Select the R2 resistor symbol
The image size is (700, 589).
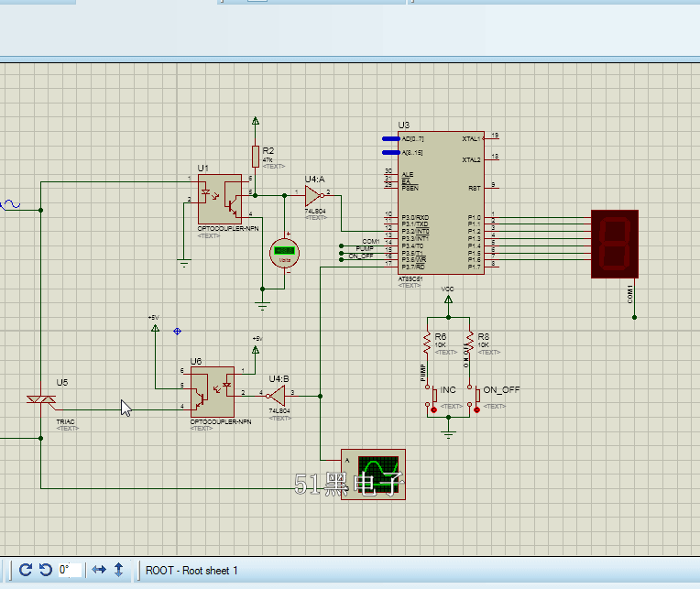tap(256, 156)
